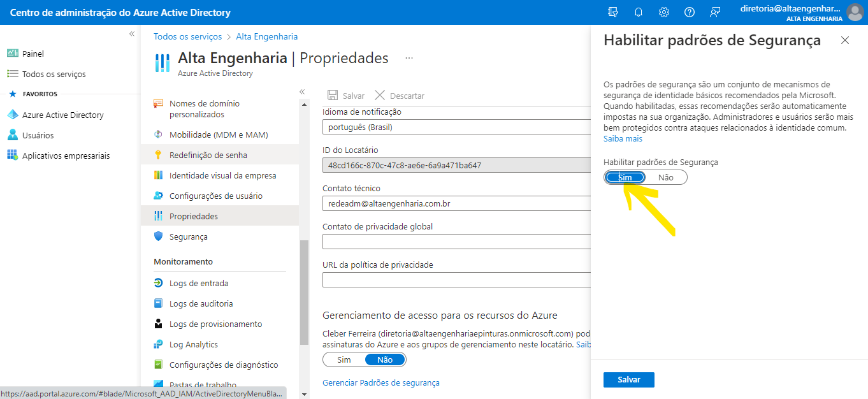The image size is (868, 399).
Task: Click the ID do Locatário field
Action: click(x=456, y=165)
